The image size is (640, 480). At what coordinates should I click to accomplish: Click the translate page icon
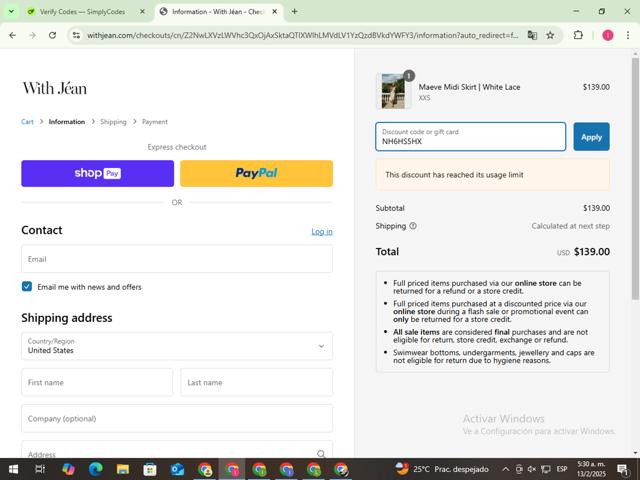[x=532, y=35]
